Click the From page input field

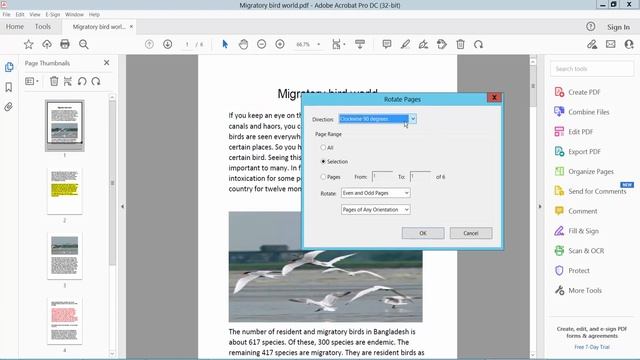click(x=382, y=176)
